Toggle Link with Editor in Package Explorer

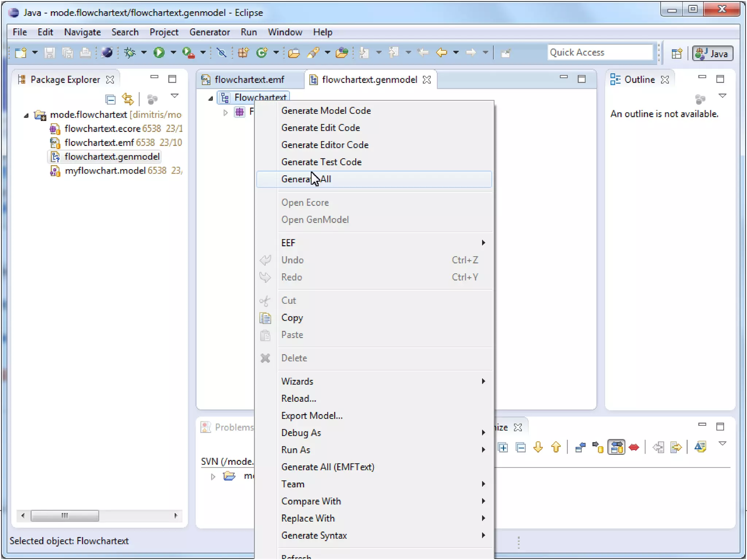tap(128, 99)
